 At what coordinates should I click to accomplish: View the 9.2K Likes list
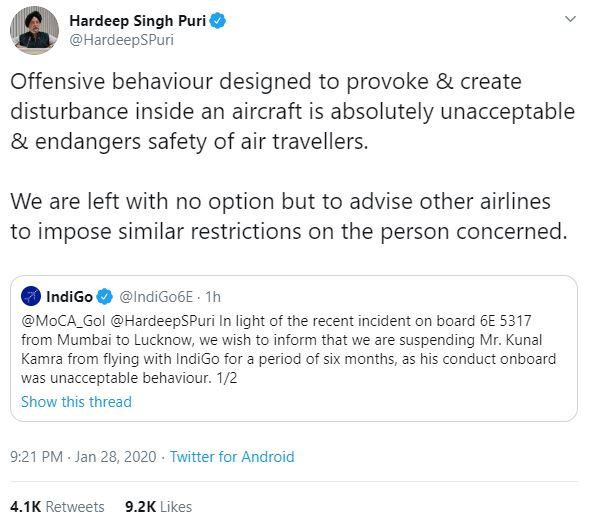[x=159, y=507]
